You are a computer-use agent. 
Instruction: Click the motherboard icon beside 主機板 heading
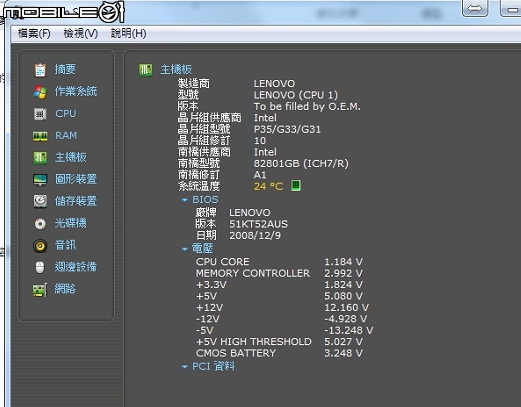point(146,70)
